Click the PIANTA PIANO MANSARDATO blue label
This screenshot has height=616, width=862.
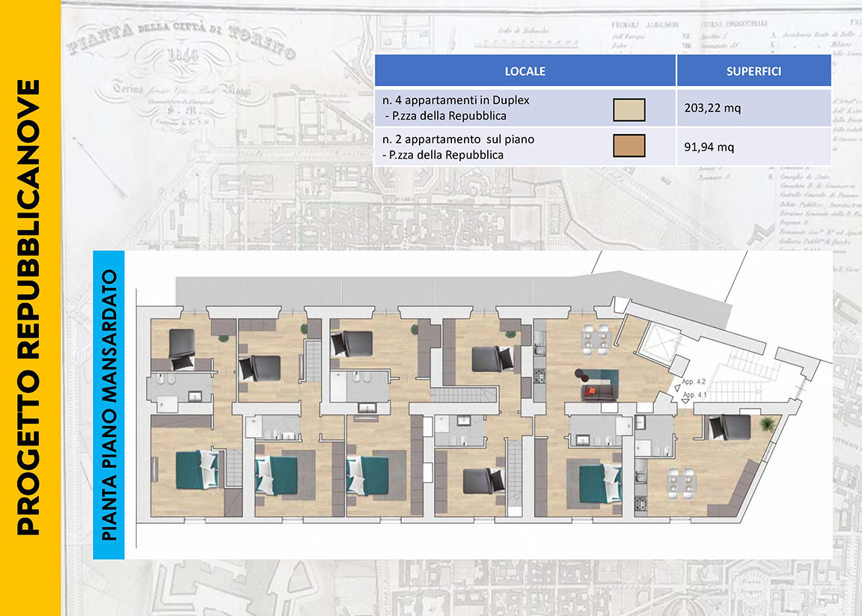[x=108, y=405]
